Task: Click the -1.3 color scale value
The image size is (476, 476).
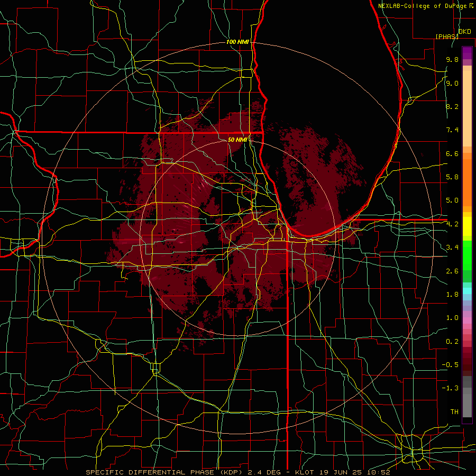Action: point(450,388)
